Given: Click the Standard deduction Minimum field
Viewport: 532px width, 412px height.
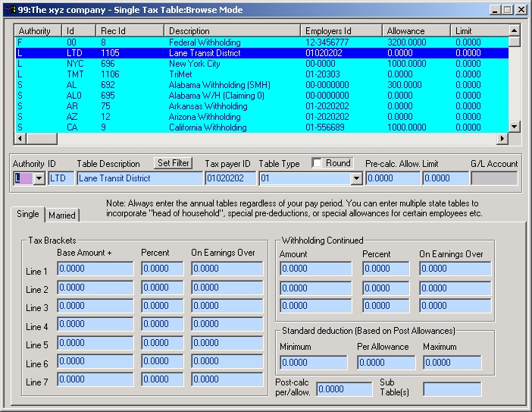Looking at the screenshot, I should (x=313, y=363).
